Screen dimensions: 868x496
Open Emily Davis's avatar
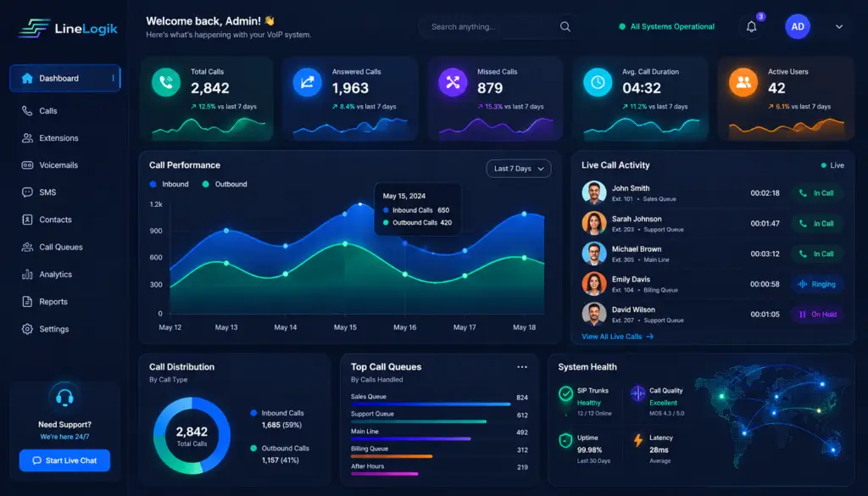pos(594,284)
